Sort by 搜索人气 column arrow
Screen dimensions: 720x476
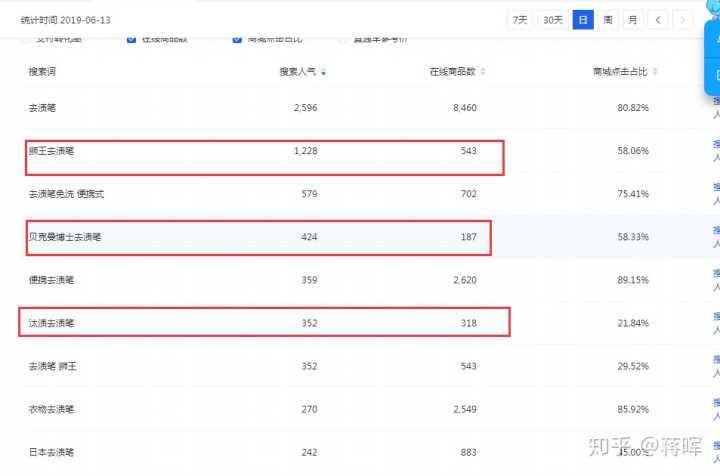[x=323, y=72]
